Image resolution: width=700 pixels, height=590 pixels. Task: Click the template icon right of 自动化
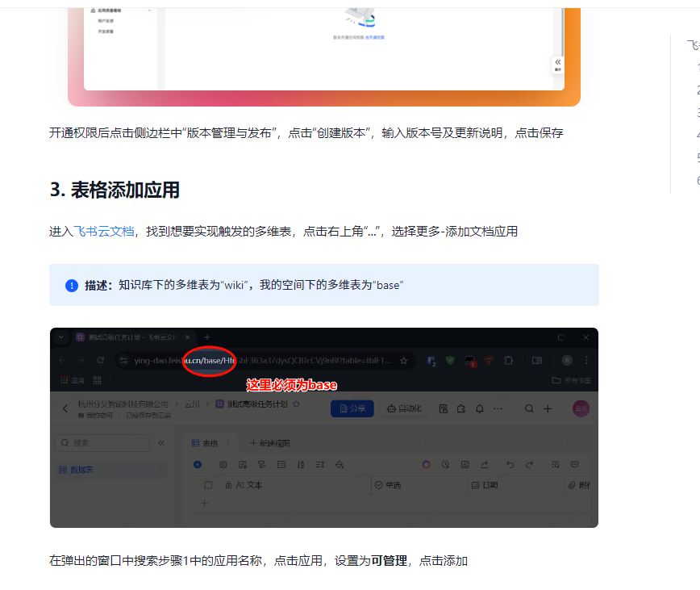coord(444,408)
